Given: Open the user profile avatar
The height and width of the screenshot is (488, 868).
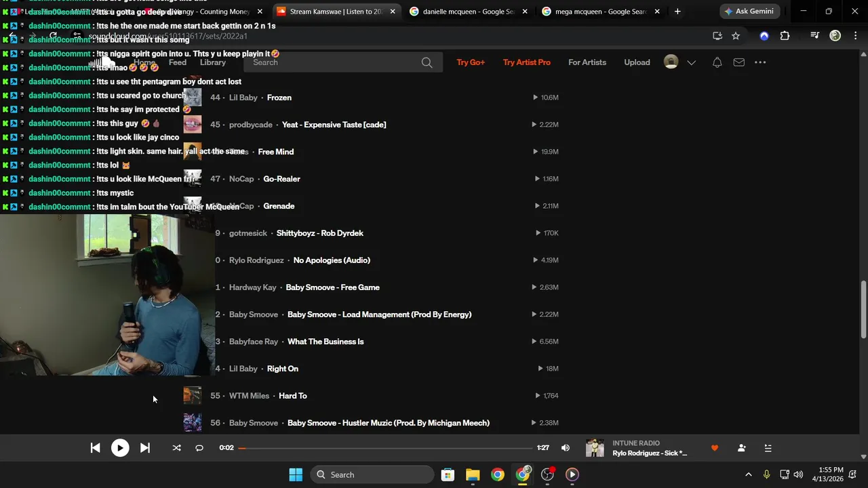Looking at the screenshot, I should click(x=671, y=62).
